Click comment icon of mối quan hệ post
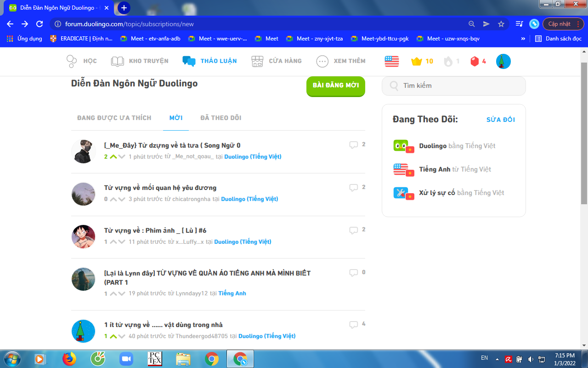588x368 pixels. 353,188
